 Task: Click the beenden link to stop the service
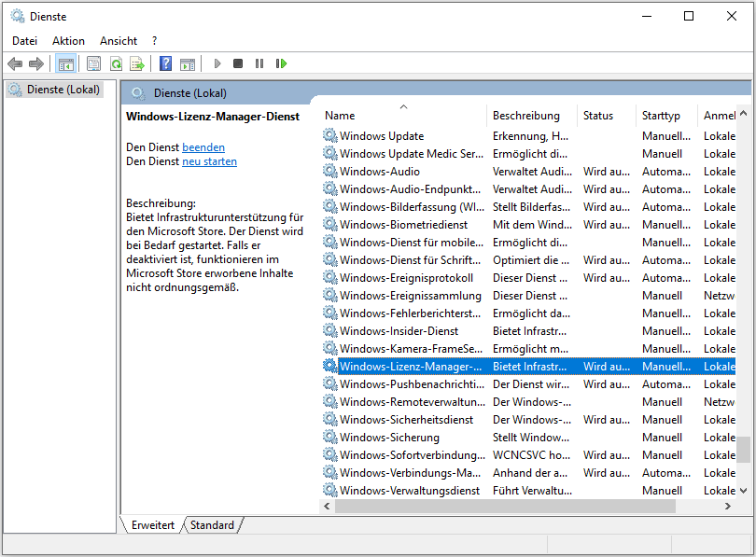203,146
